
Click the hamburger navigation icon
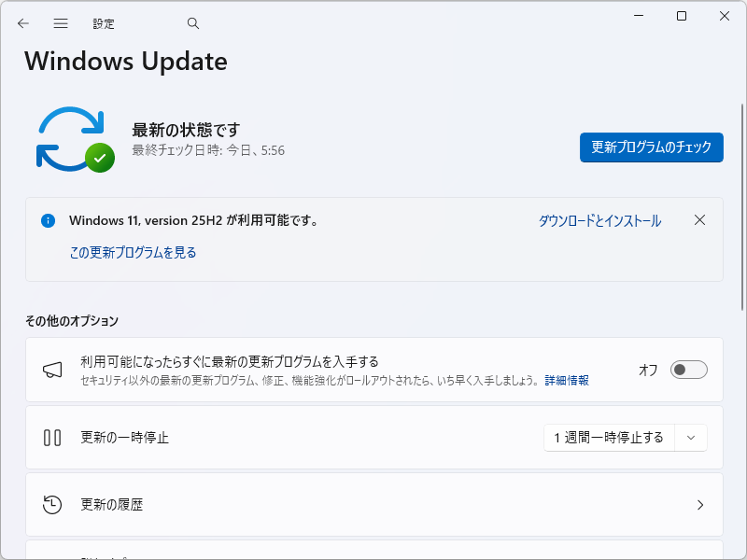pyautogui.click(x=60, y=23)
